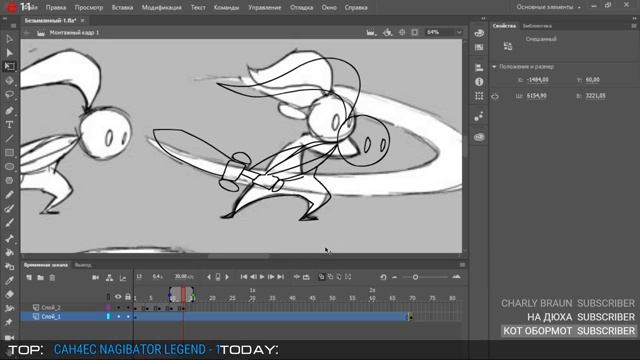Image resolution: width=640 pixels, height=360 pixels.
Task: Play the timeline animation
Action: tap(262, 277)
